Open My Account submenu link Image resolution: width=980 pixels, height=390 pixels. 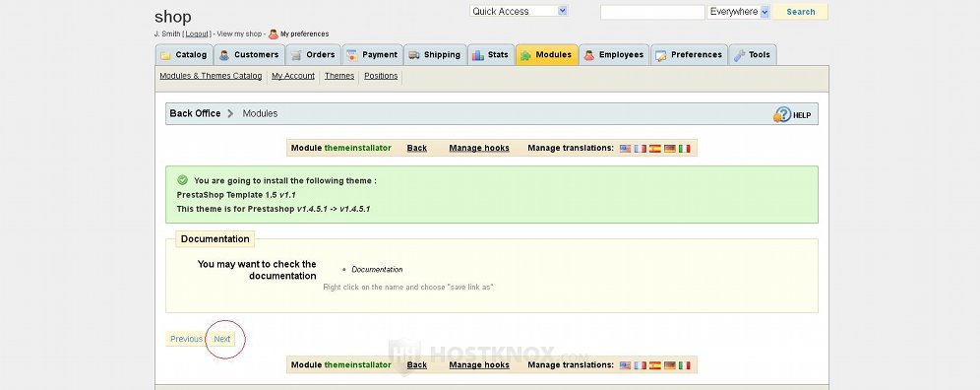click(x=293, y=76)
